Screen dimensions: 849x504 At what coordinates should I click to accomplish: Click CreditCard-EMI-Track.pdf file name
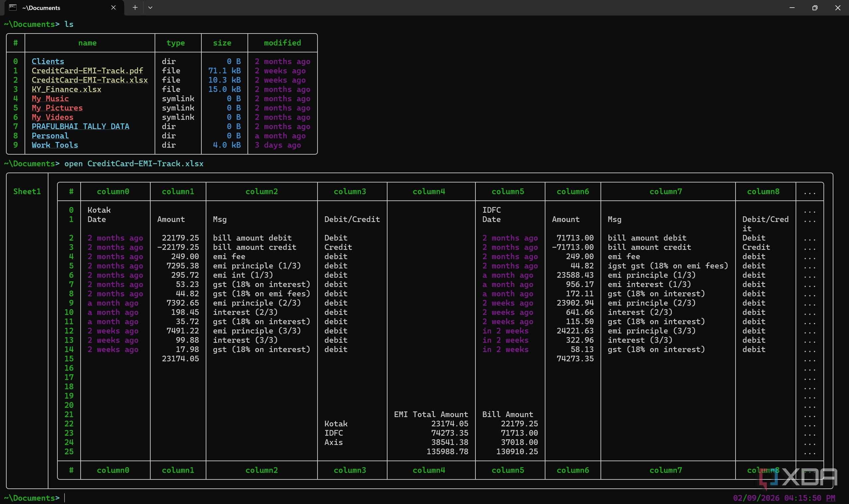87,71
